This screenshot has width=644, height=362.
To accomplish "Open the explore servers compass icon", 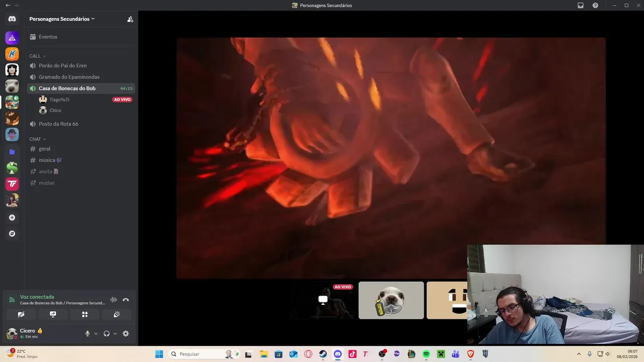I will (12, 234).
